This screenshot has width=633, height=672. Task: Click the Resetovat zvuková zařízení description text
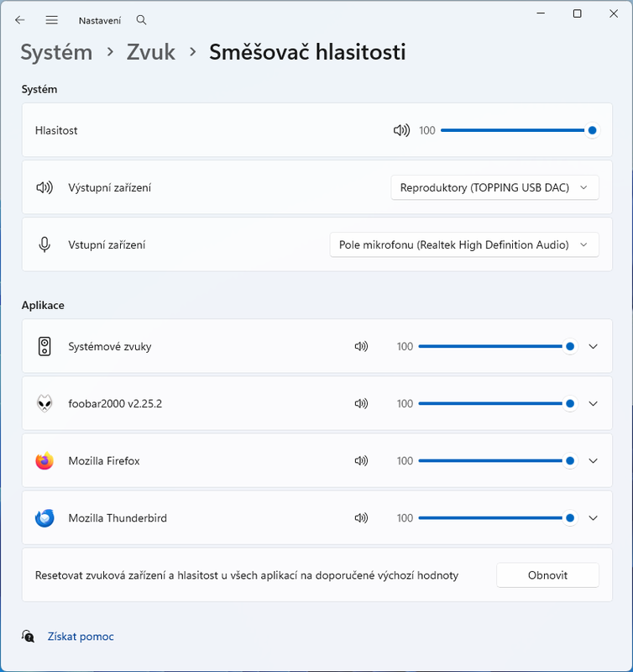point(247,575)
